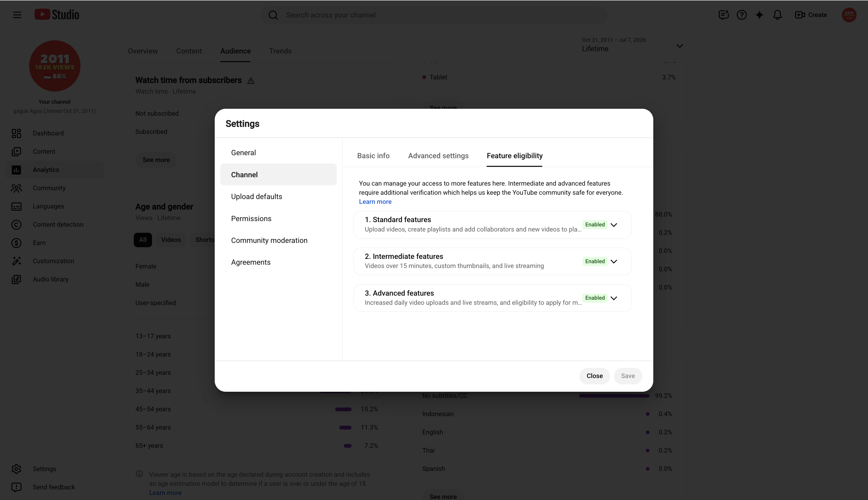Viewport: 868px width, 500px height.
Task: Switch to the Overview analytics tab
Action: [143, 51]
